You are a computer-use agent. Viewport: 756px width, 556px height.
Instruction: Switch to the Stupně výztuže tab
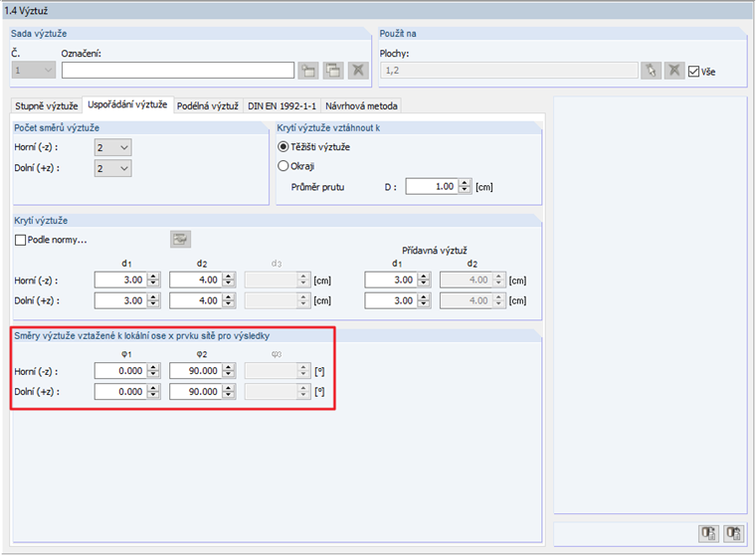click(47, 105)
